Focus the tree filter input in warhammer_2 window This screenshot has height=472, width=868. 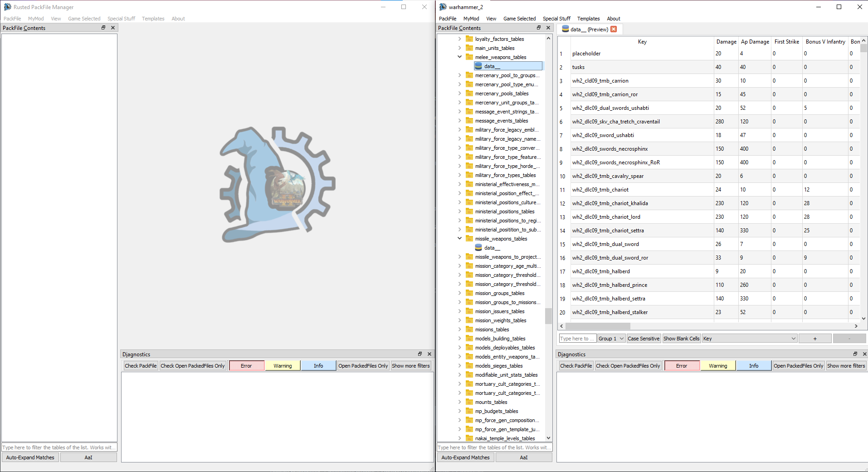coord(495,447)
